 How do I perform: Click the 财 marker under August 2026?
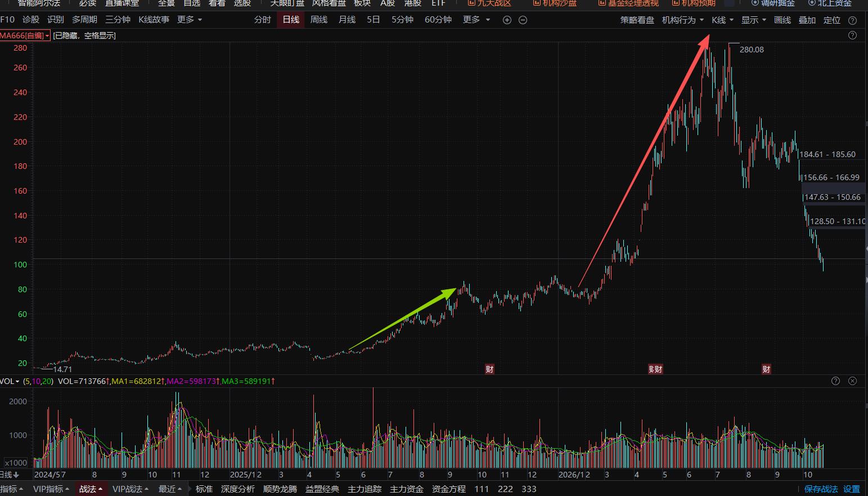point(766,369)
